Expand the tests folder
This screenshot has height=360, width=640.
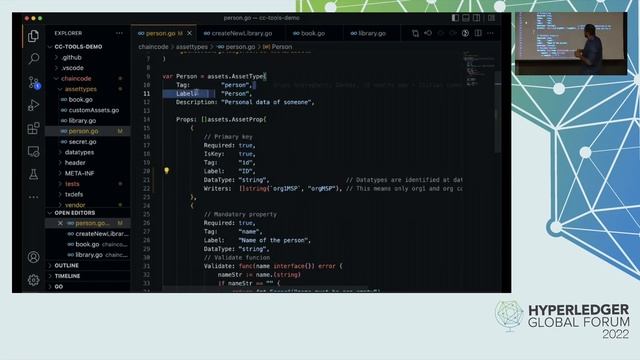pyautogui.click(x=72, y=184)
